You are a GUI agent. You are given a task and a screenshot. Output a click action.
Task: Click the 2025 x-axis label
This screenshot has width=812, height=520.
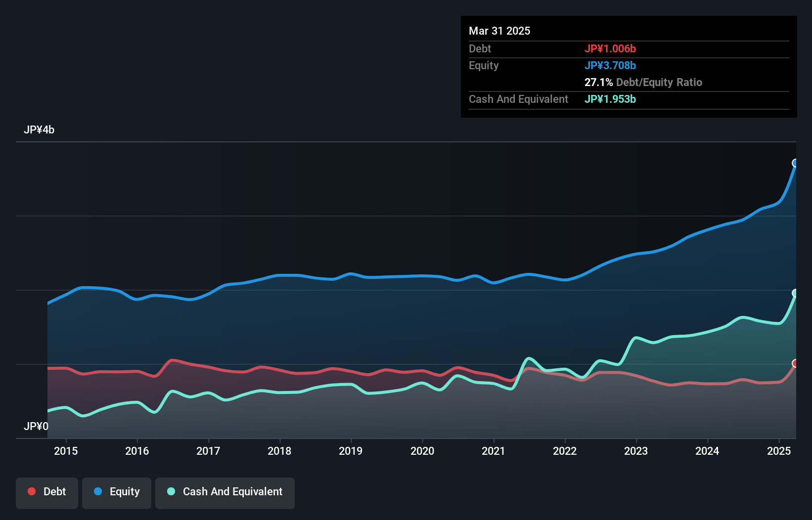pyautogui.click(x=779, y=451)
